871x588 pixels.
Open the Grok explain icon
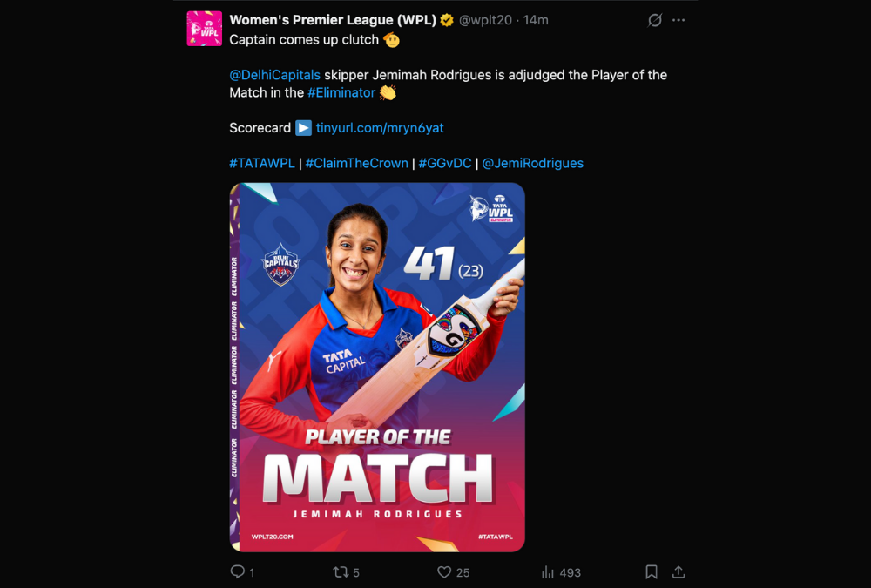[x=655, y=20]
